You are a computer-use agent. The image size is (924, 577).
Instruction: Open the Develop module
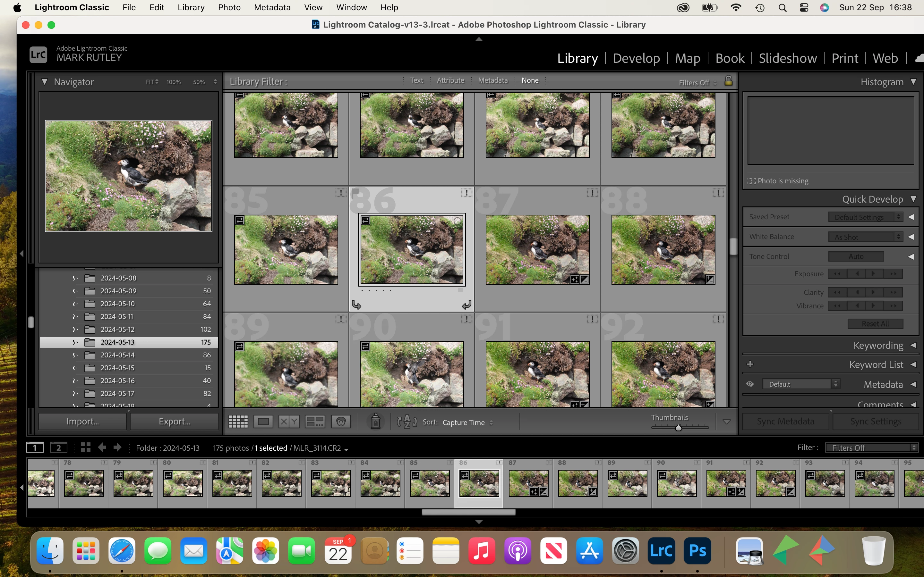click(x=636, y=58)
